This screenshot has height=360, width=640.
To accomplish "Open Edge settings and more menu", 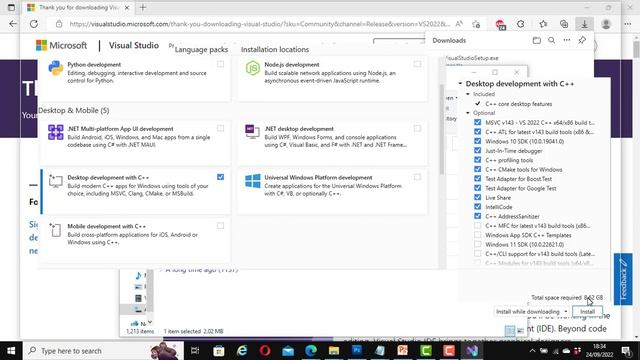I will 628,24.
